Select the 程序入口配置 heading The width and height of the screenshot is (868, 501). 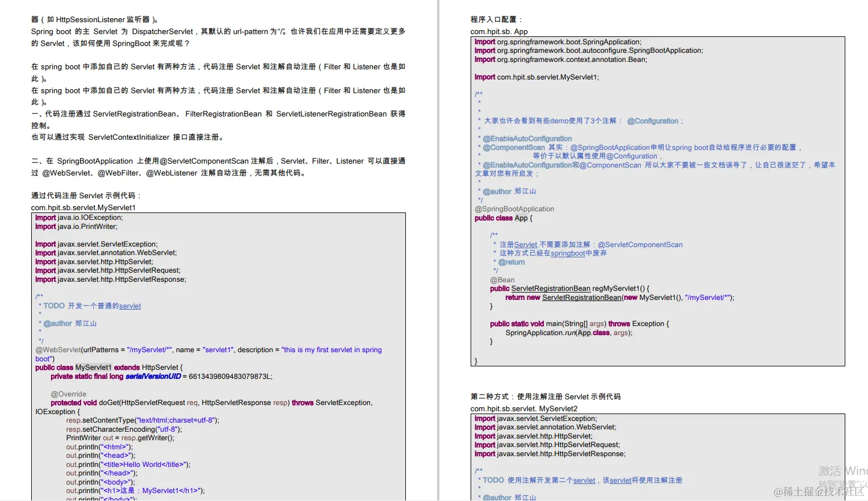[492, 18]
